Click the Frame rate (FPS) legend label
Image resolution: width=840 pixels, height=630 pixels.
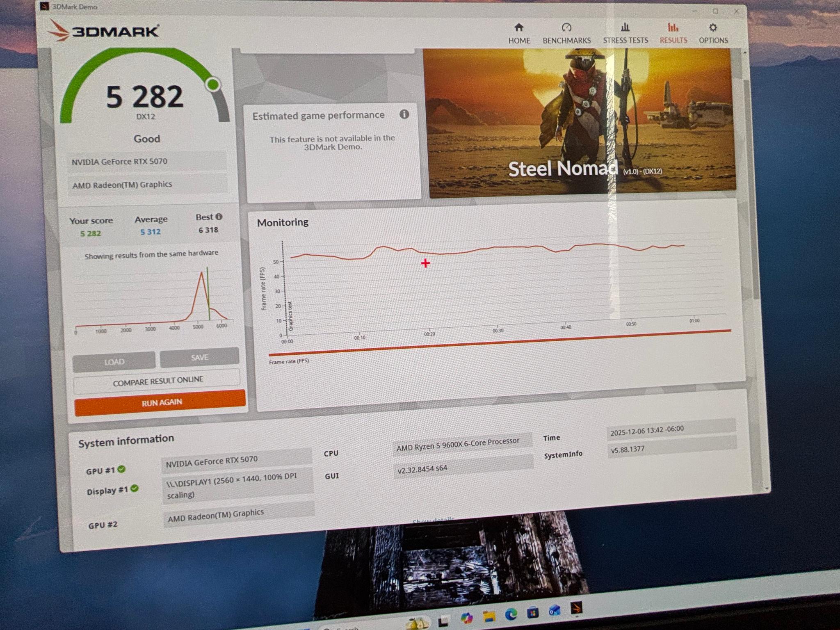coord(289,361)
